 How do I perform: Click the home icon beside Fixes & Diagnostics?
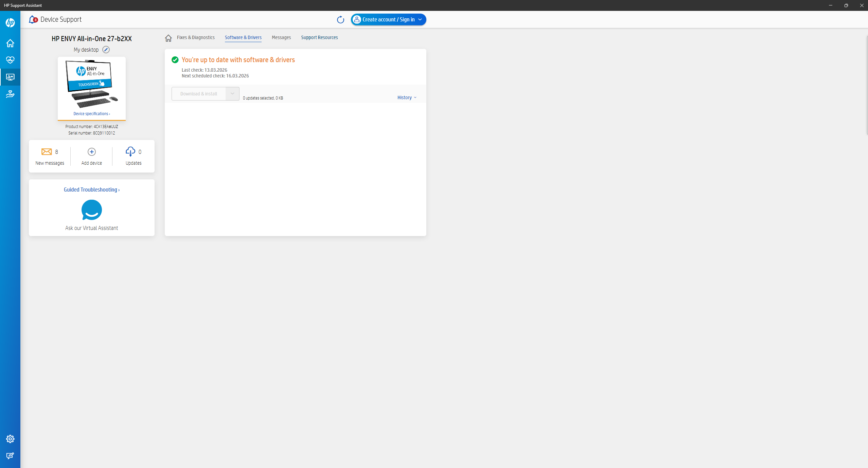coord(168,38)
